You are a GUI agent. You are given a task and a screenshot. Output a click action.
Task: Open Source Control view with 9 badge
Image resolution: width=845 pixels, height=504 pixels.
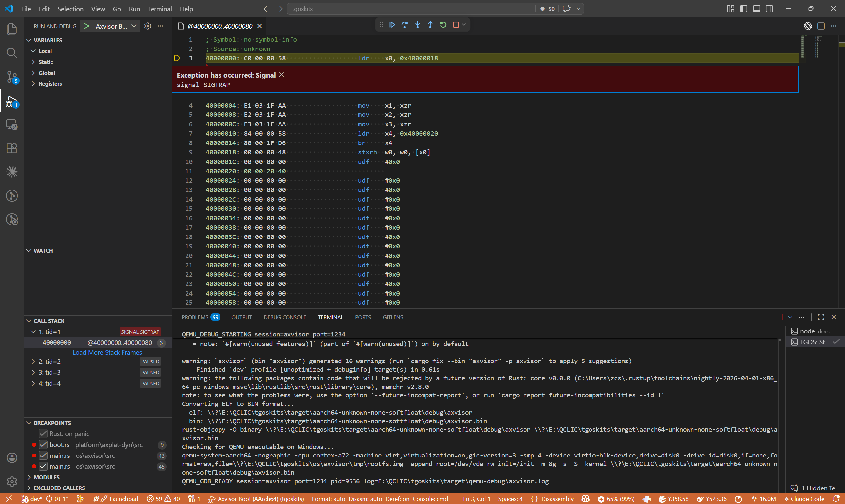tap(12, 77)
